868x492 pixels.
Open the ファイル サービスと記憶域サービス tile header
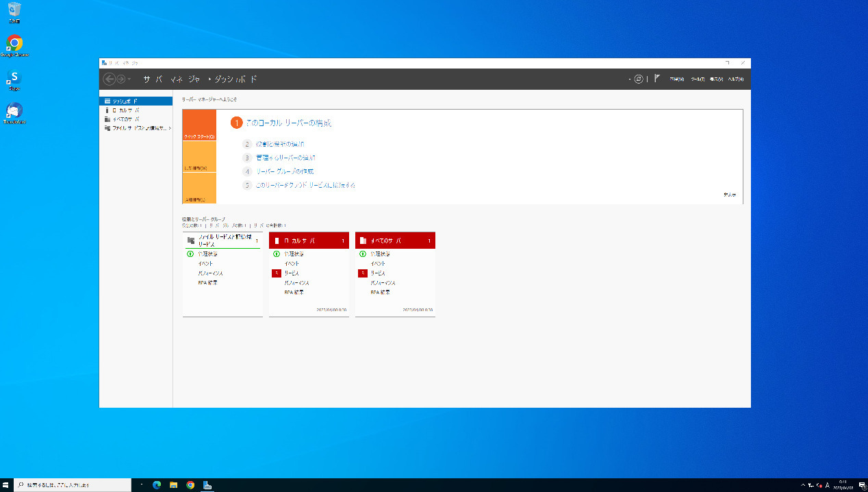(222, 241)
